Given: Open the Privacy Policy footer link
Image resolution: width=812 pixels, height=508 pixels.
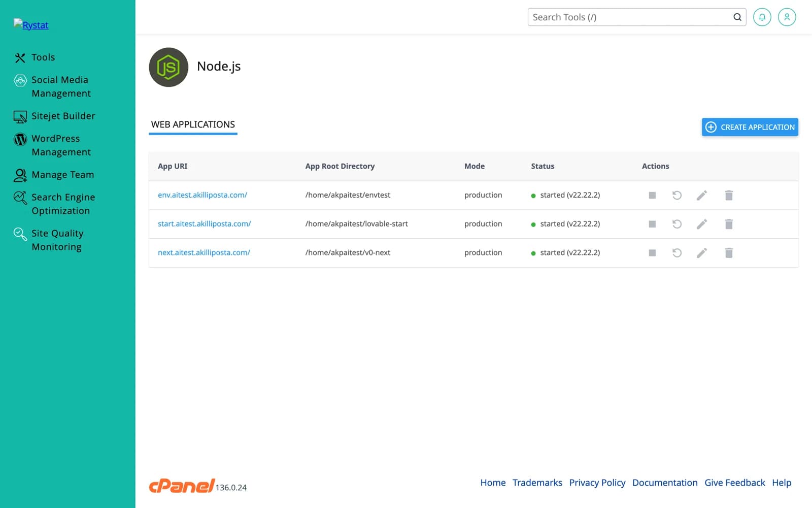Looking at the screenshot, I should coord(597,483).
